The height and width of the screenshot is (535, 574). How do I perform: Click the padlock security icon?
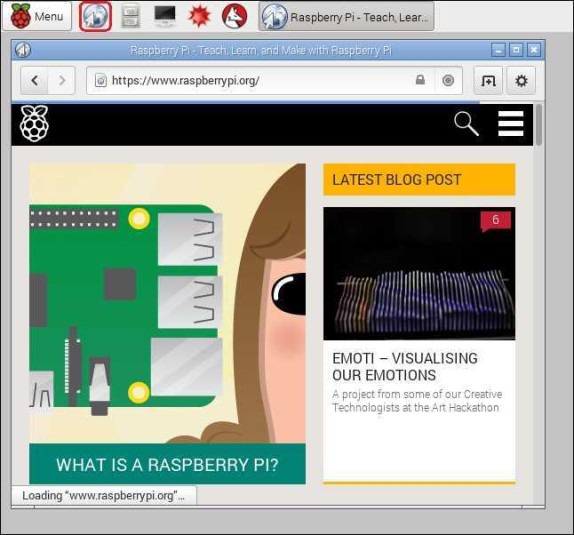(420, 80)
